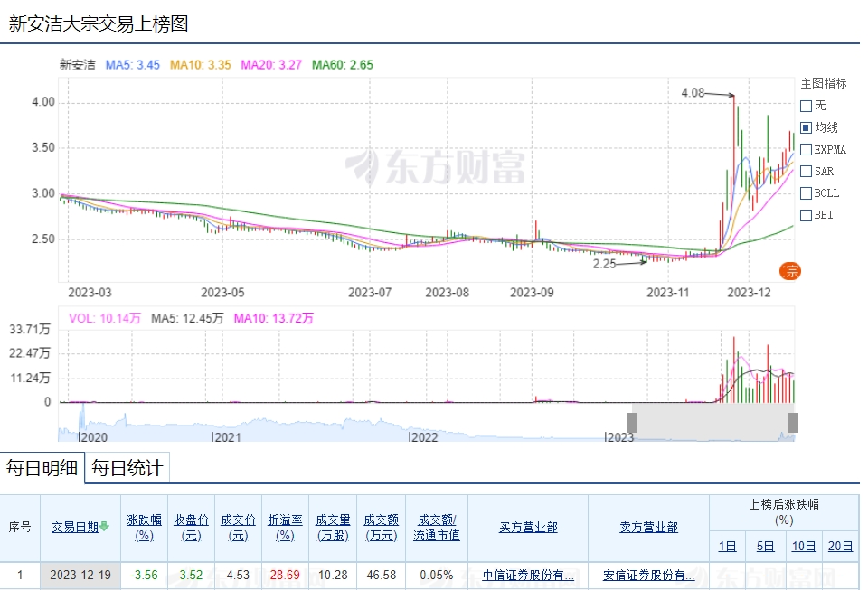The height and width of the screenshot is (590, 868).
Task: Sort by the 折溢率 column header
Action: pos(285,527)
